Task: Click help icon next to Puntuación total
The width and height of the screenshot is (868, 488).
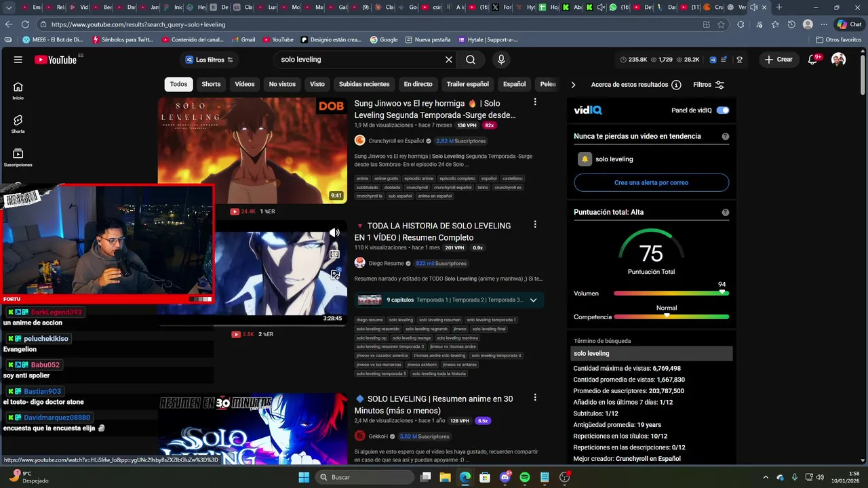Action: coord(726,212)
